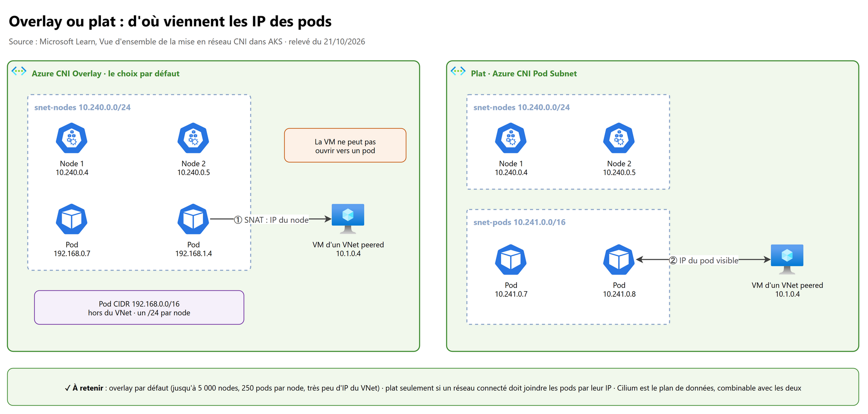Click the 'snet-nodes 10.240.0.0/24' label in the Plat panel
Image resolution: width=868 pixels, height=414 pixels.
[521, 107]
